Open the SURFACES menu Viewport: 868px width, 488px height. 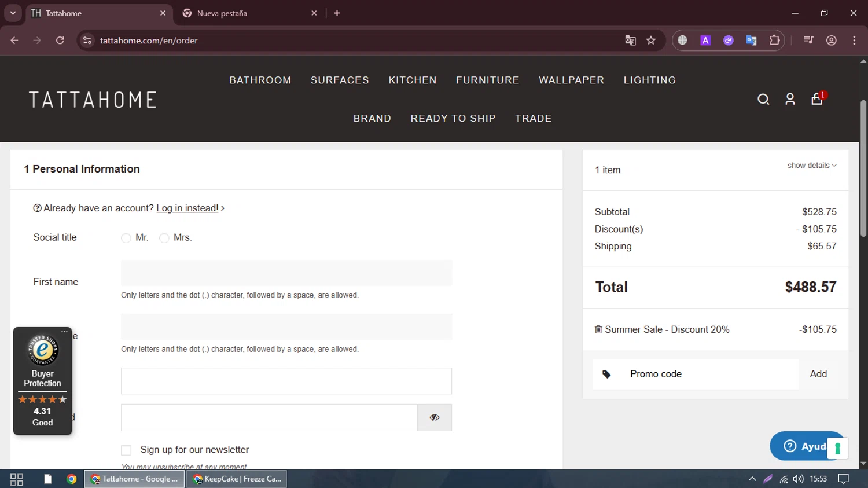pyautogui.click(x=340, y=80)
